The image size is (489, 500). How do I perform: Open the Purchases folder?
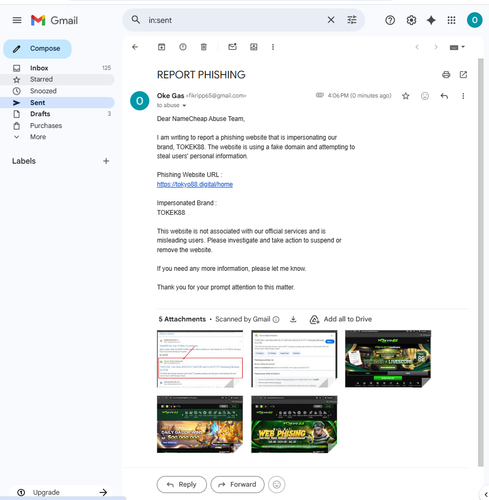pos(57,126)
